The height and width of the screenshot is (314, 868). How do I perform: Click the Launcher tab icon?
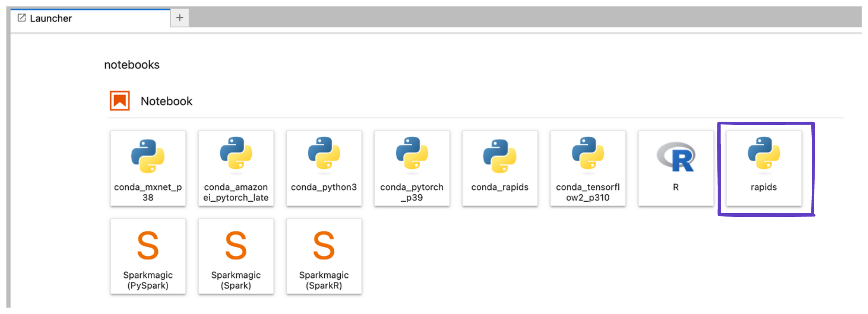[x=22, y=18]
